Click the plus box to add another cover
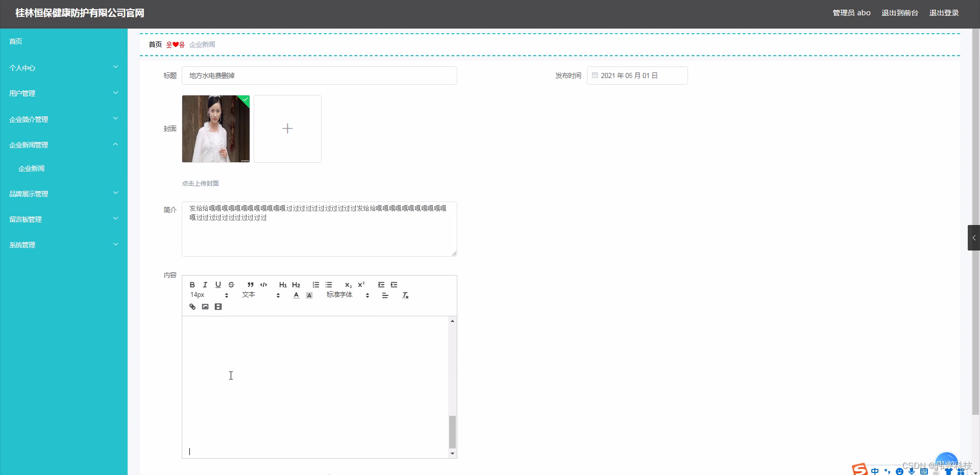Viewport: 980px width, 475px height. click(287, 129)
